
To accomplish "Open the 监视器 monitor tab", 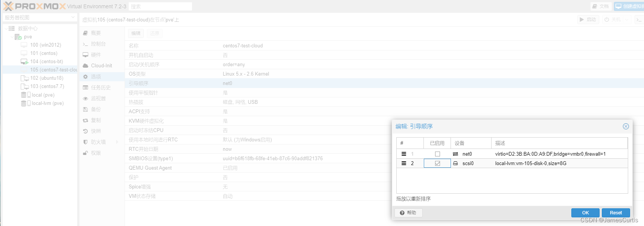I will point(102,99).
